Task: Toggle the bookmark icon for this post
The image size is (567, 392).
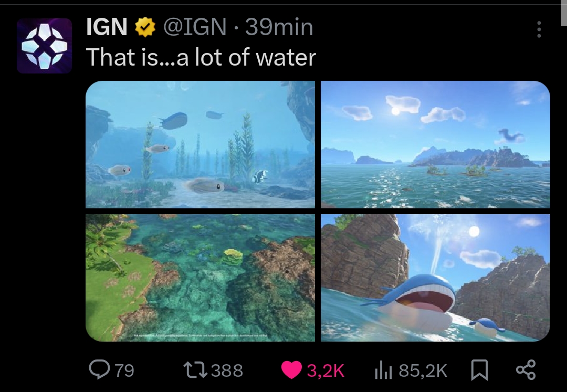Action: pyautogui.click(x=479, y=370)
